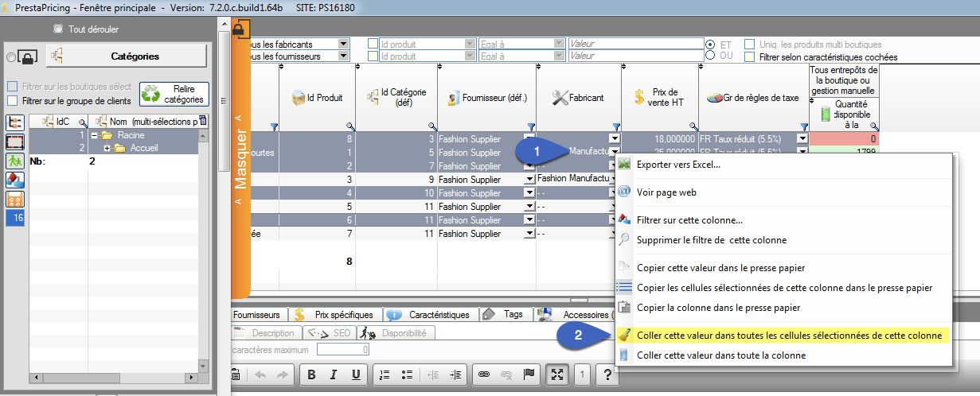Image resolution: width=980 pixels, height=396 pixels.
Task: Select the 'OU' radio button
Action: 710,56
